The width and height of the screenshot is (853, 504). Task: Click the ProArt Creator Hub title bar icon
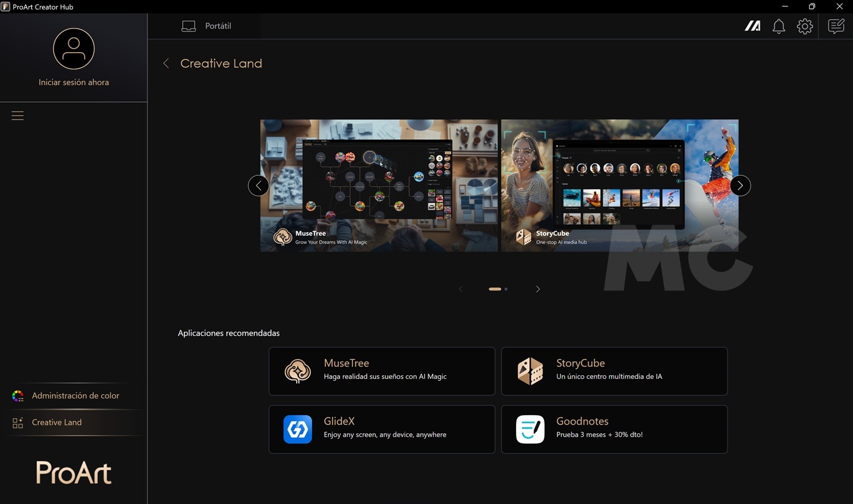5,7
